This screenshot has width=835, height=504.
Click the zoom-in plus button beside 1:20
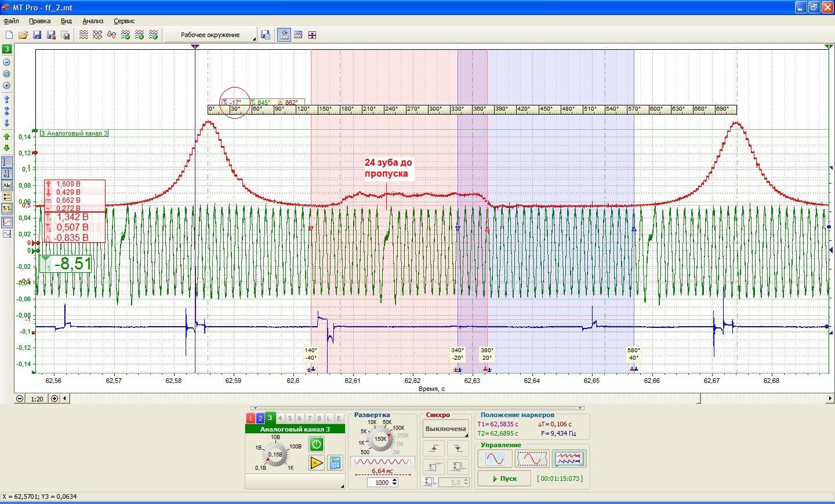coord(55,399)
